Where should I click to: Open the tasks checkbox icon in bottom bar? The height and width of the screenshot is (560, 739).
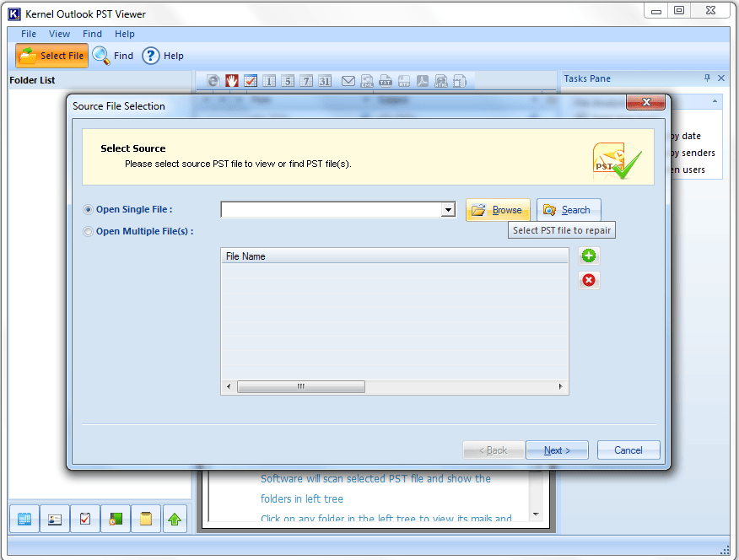point(85,519)
